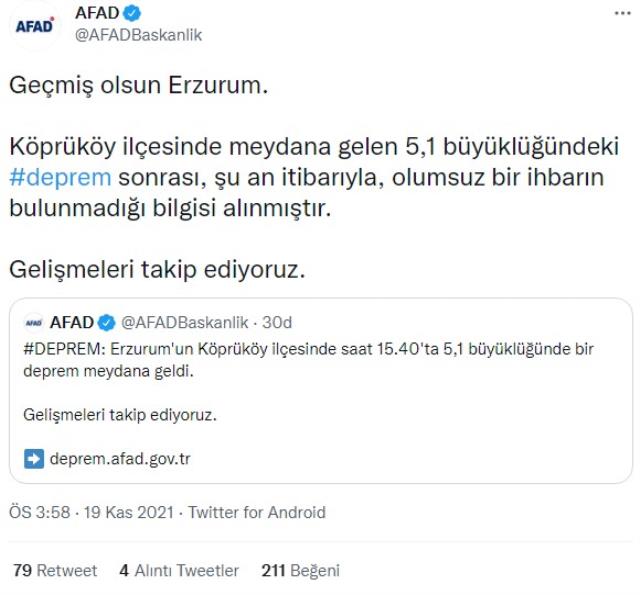View the 4 Alıntı Tweetler list
This screenshot has width=640, height=595.
(x=179, y=570)
